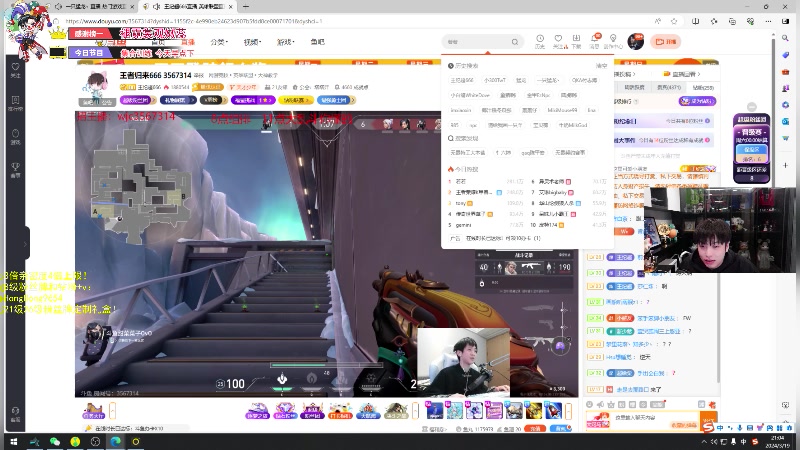The image size is (800, 450).
Task: Click the 下载 download icon
Action: point(576,39)
